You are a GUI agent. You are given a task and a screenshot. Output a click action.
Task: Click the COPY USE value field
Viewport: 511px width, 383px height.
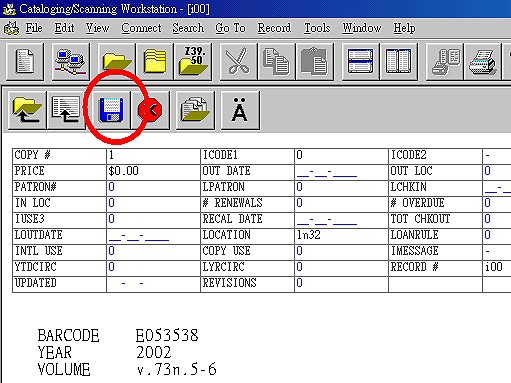341,252
